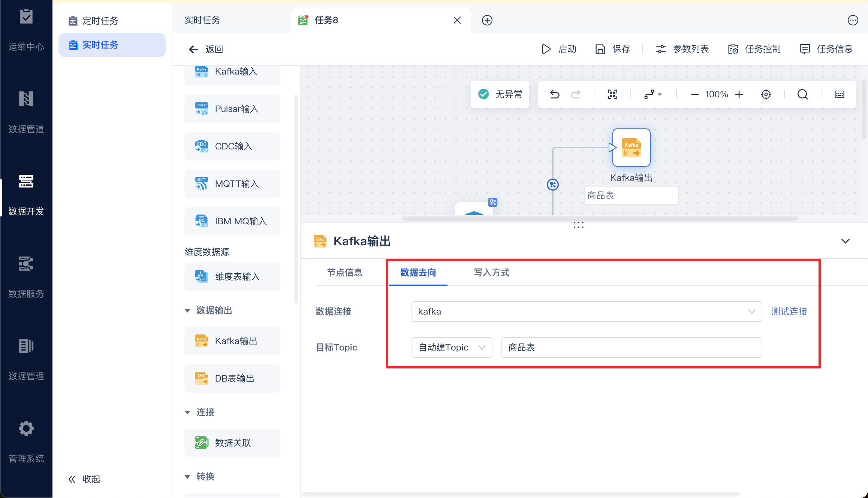Click the 商品表 topic name input field

point(632,347)
